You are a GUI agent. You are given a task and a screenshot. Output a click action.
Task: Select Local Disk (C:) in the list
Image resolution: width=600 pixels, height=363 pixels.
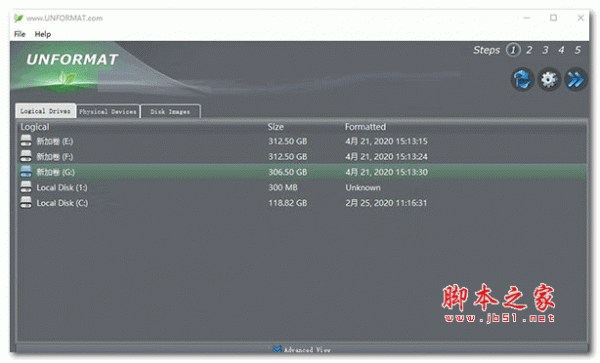coord(62,203)
